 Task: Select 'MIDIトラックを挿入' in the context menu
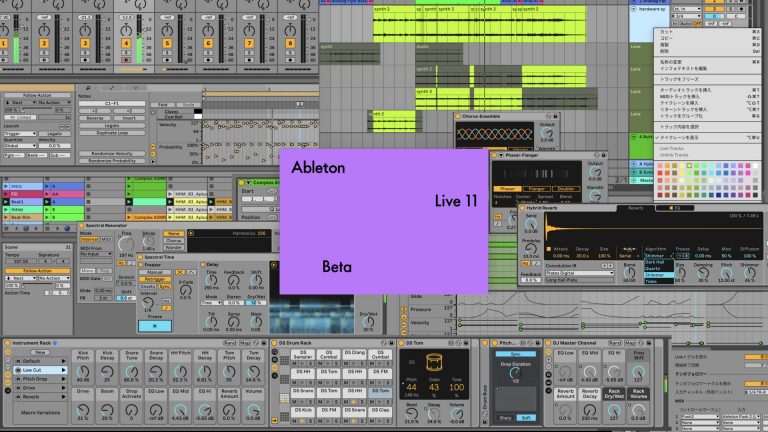[x=708, y=96]
